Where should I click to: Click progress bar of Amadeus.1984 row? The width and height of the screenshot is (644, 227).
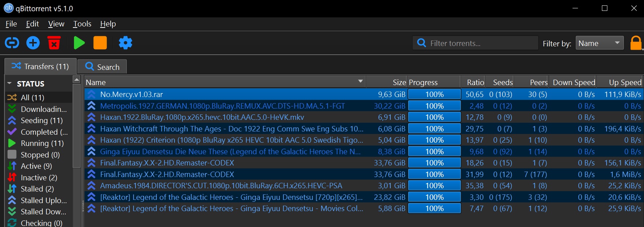coord(434,186)
